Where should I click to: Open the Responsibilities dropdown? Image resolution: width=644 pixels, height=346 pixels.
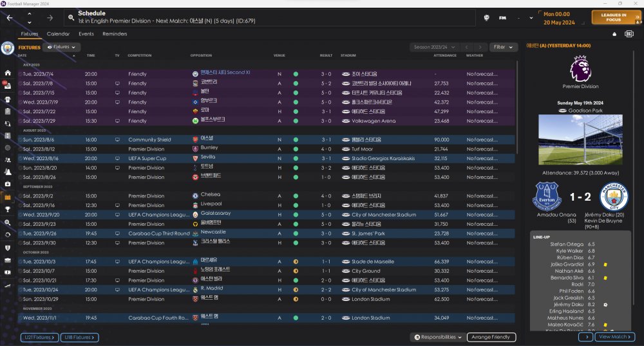(x=438, y=338)
